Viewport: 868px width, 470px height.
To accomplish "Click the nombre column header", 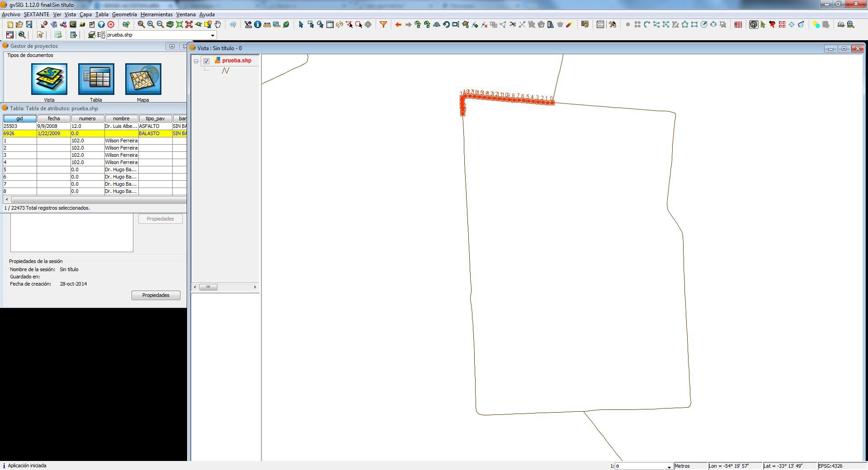I will [x=122, y=118].
